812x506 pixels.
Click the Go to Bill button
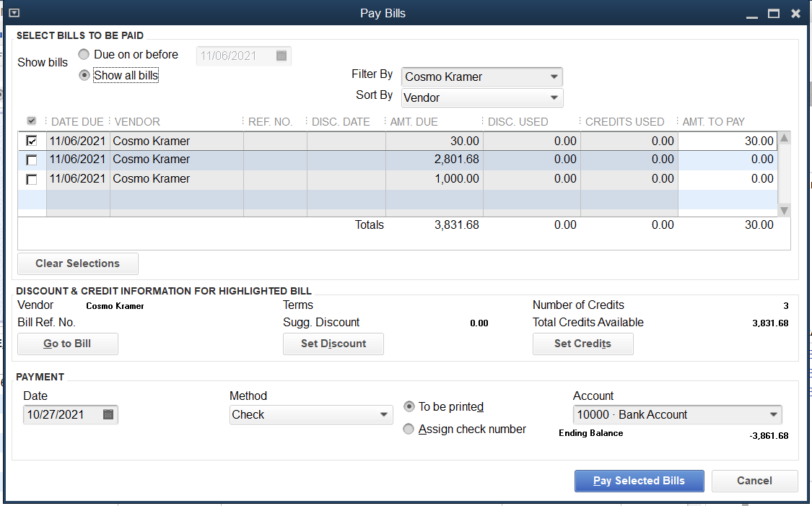coord(68,344)
